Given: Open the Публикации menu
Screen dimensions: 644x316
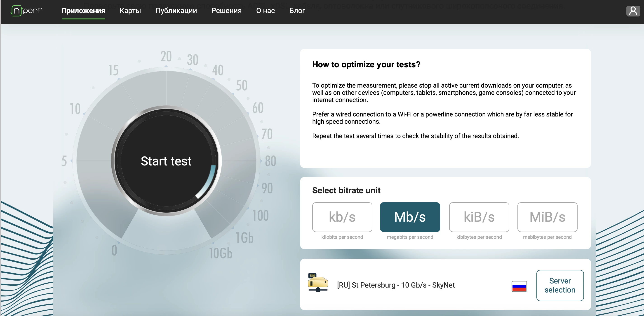Looking at the screenshot, I should pyautogui.click(x=176, y=10).
